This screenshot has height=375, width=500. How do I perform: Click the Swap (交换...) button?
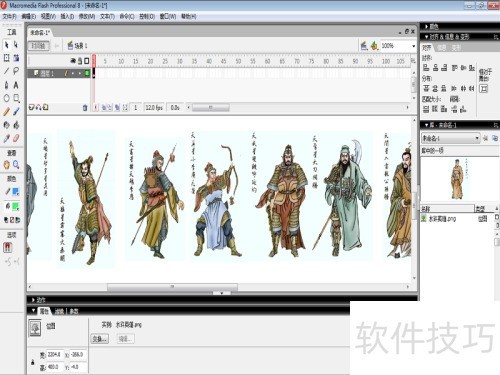click(100, 339)
